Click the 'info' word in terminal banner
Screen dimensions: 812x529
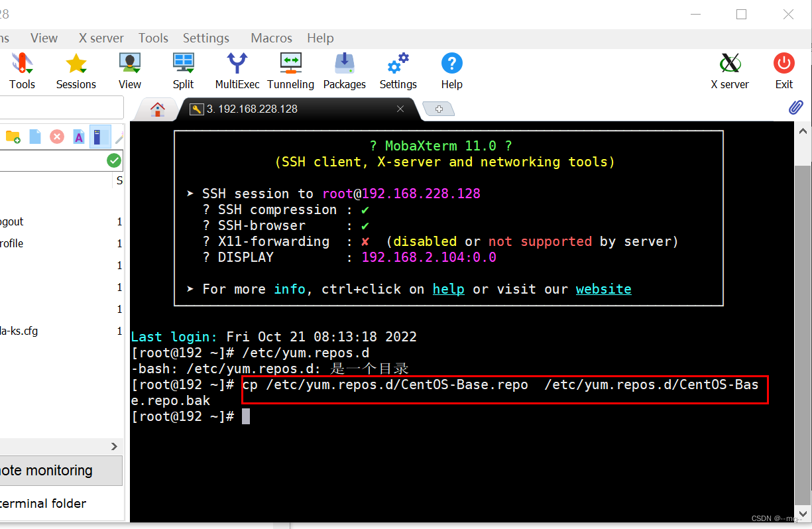pos(290,289)
